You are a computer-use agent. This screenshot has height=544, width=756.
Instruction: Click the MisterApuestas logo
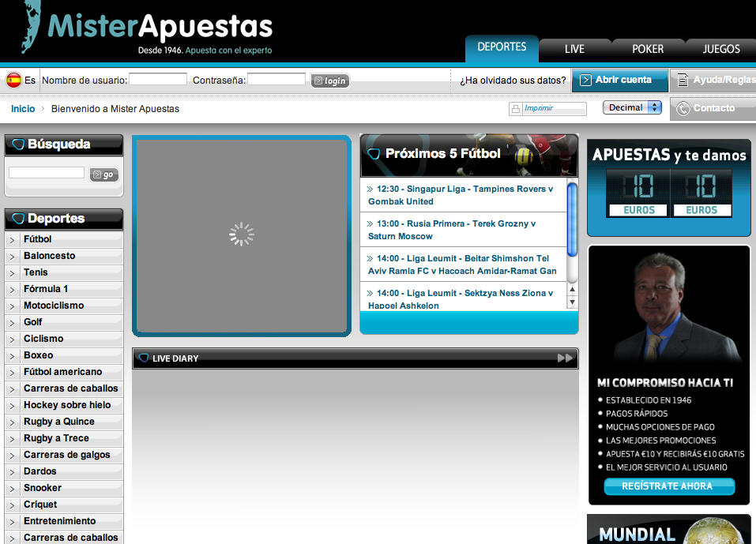tap(147, 29)
